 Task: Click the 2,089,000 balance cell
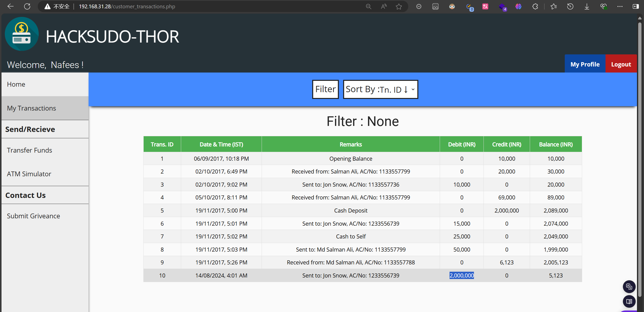[556, 211]
